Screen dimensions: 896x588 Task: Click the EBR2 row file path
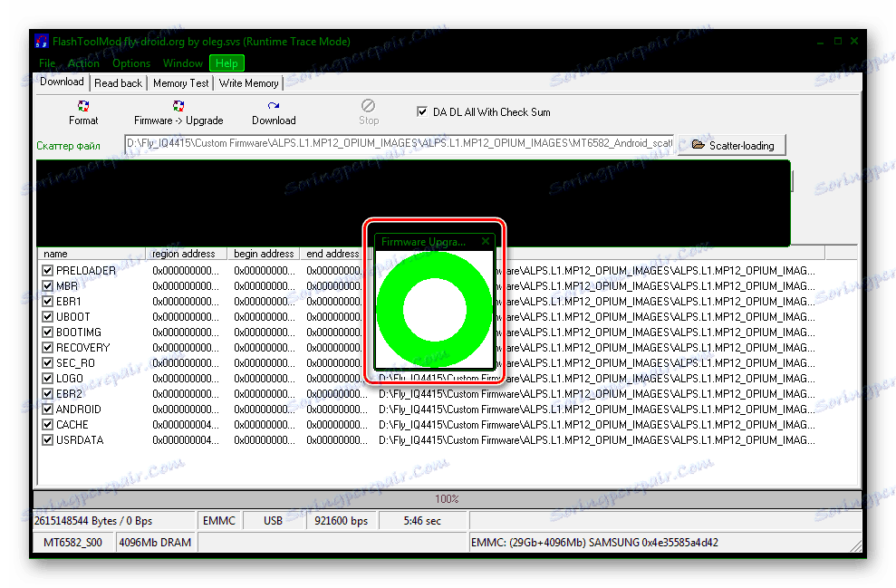coord(596,394)
